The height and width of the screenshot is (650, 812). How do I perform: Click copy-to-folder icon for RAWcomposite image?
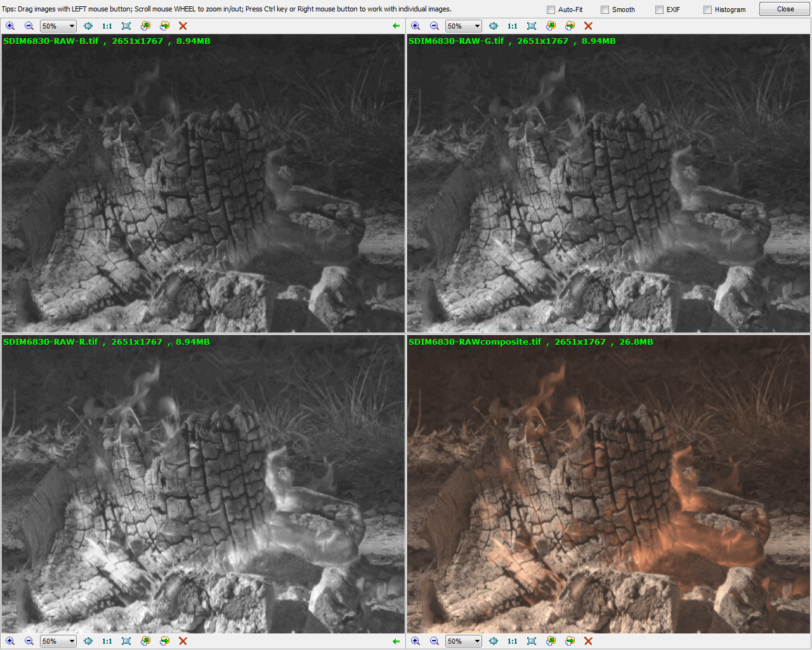click(551, 641)
